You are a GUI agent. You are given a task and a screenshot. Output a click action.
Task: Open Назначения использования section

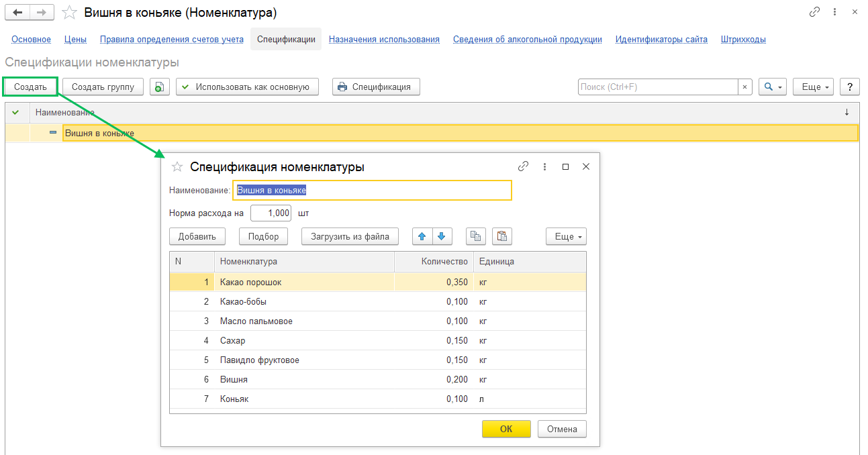tap(384, 40)
